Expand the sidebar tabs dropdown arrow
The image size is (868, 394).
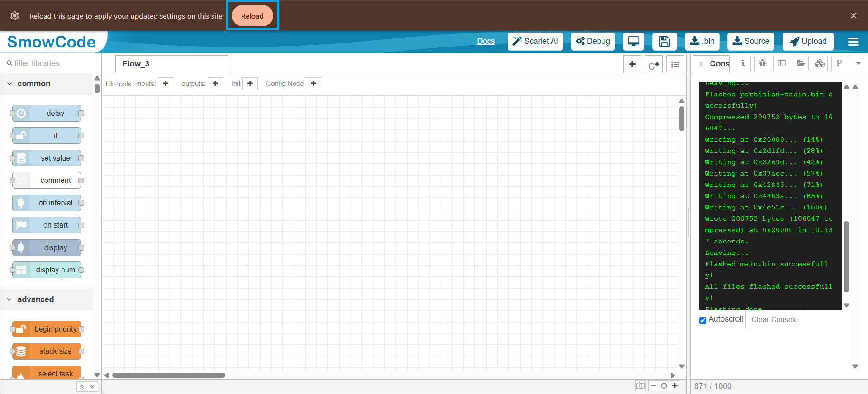[859, 64]
